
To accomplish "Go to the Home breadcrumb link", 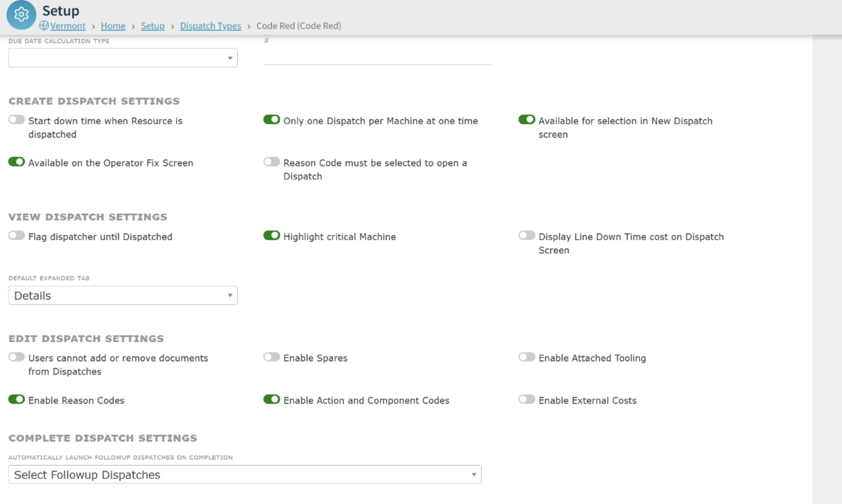I will [x=113, y=26].
